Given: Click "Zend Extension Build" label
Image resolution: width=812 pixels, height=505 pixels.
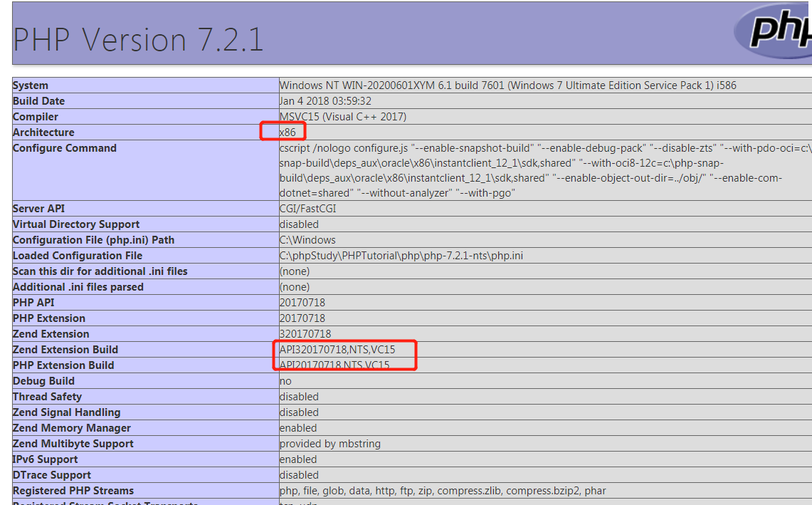Looking at the screenshot, I should (65, 350).
